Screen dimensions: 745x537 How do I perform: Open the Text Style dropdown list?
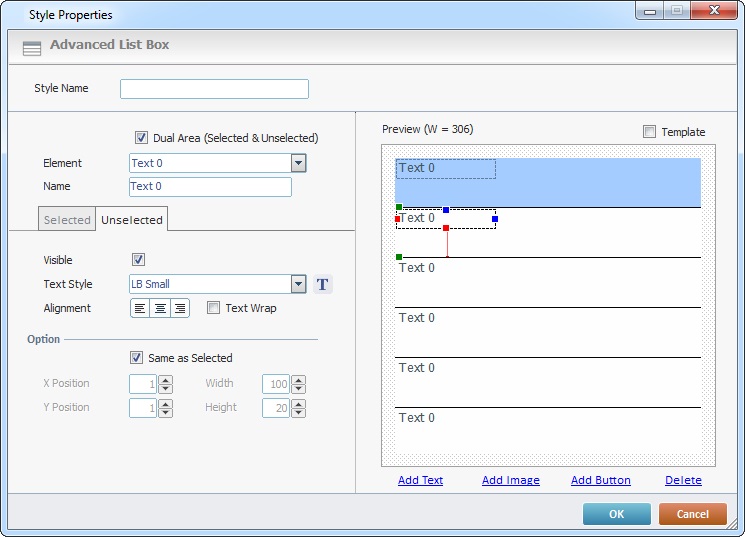[x=298, y=284]
